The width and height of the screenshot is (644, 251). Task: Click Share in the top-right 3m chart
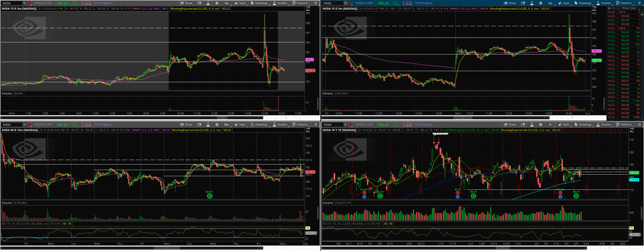click(x=510, y=3)
